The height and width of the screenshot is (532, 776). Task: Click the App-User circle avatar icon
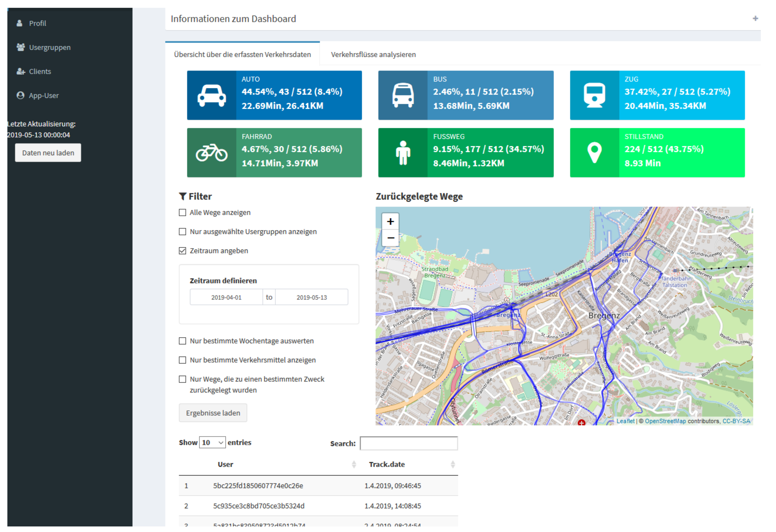(x=20, y=96)
